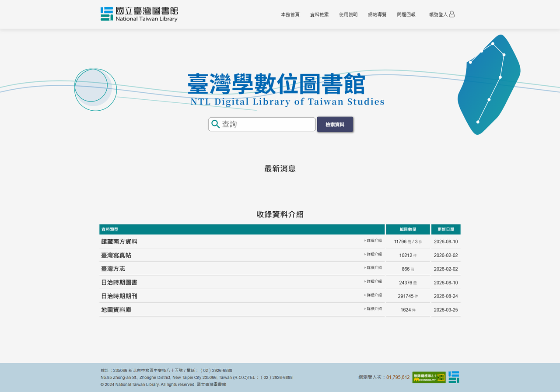Viewport: 560px width, 392px height.
Task: Click the 檢索資料 search button
Action: coord(335,124)
